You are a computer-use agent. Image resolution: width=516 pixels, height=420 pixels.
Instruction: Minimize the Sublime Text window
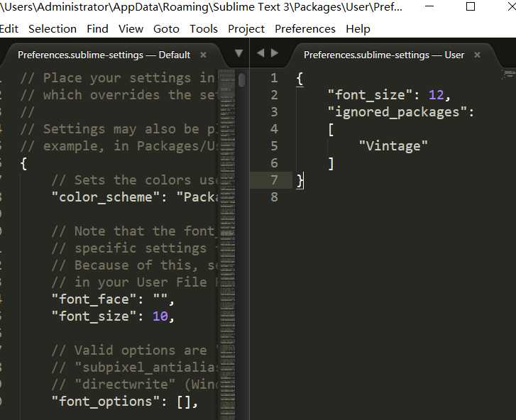429,6
